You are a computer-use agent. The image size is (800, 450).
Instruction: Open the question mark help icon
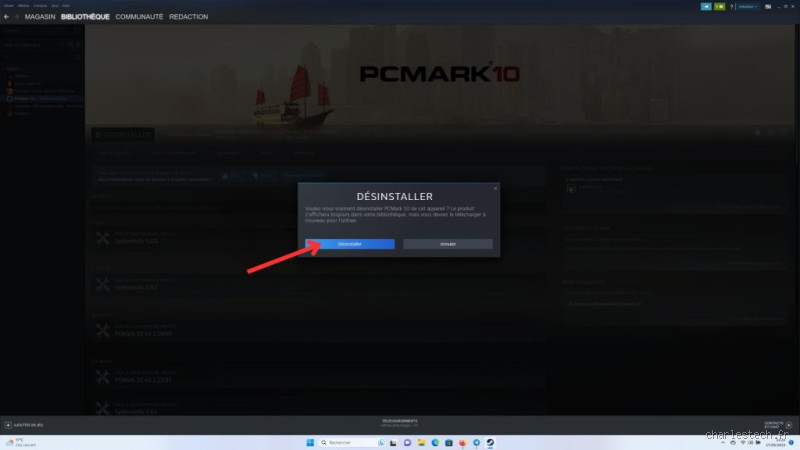[x=731, y=7]
